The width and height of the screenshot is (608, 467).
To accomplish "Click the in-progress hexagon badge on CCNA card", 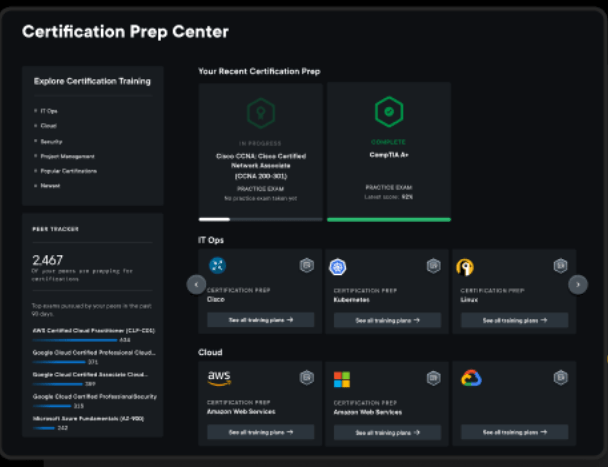I will coord(261,113).
